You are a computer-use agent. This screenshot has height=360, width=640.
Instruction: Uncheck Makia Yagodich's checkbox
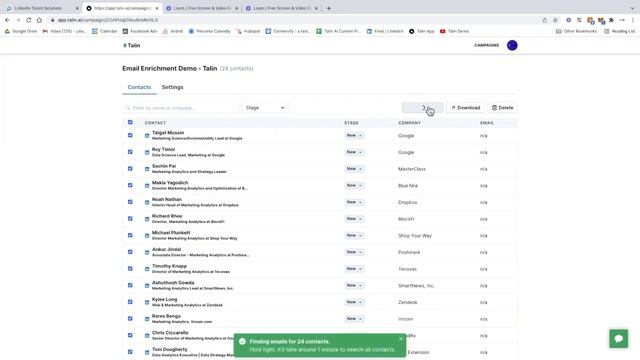(x=130, y=185)
